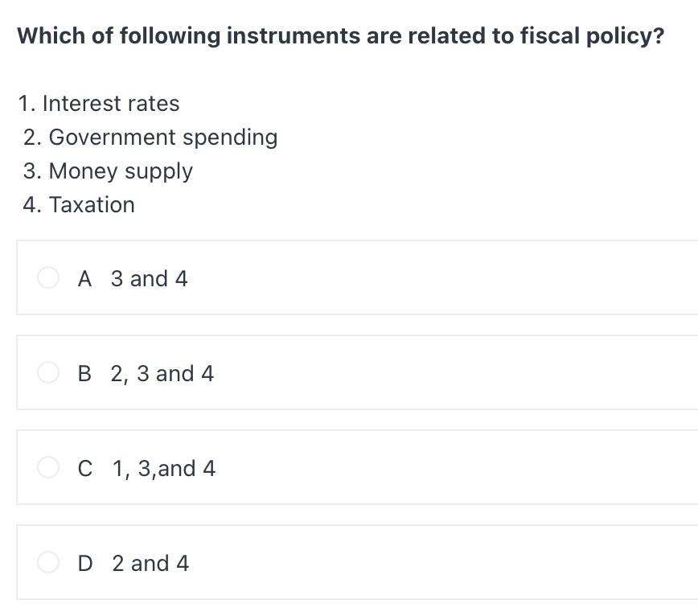This screenshot has width=698, height=616.
Task: Select radio button for option B
Action: click(x=47, y=372)
